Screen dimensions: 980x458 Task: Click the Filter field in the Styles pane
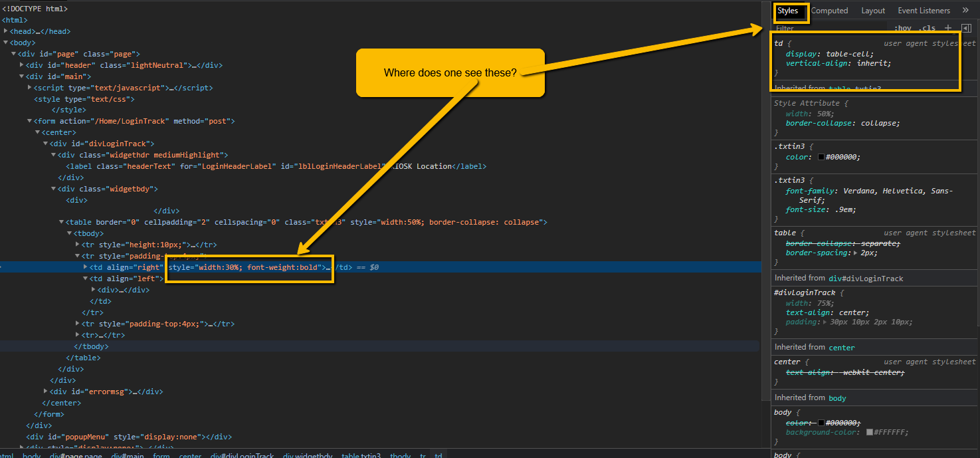point(797,28)
